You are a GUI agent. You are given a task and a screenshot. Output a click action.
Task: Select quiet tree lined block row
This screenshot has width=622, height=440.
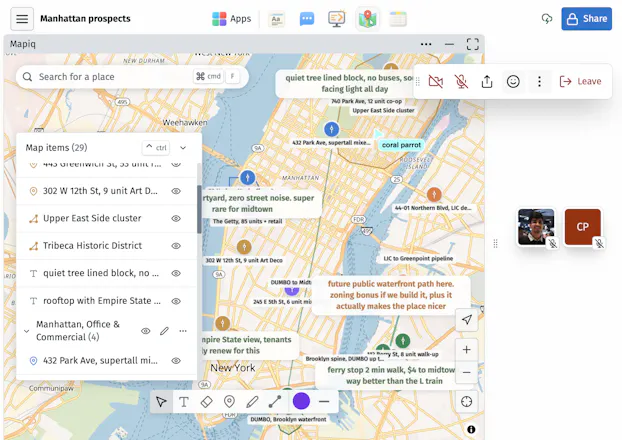tap(106, 273)
